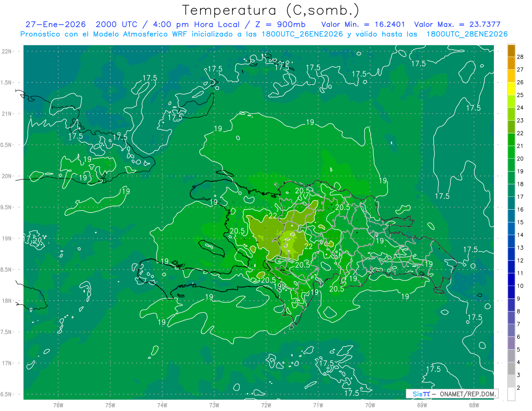
Task: Click the 69W longitude axis label
Action: point(422,405)
